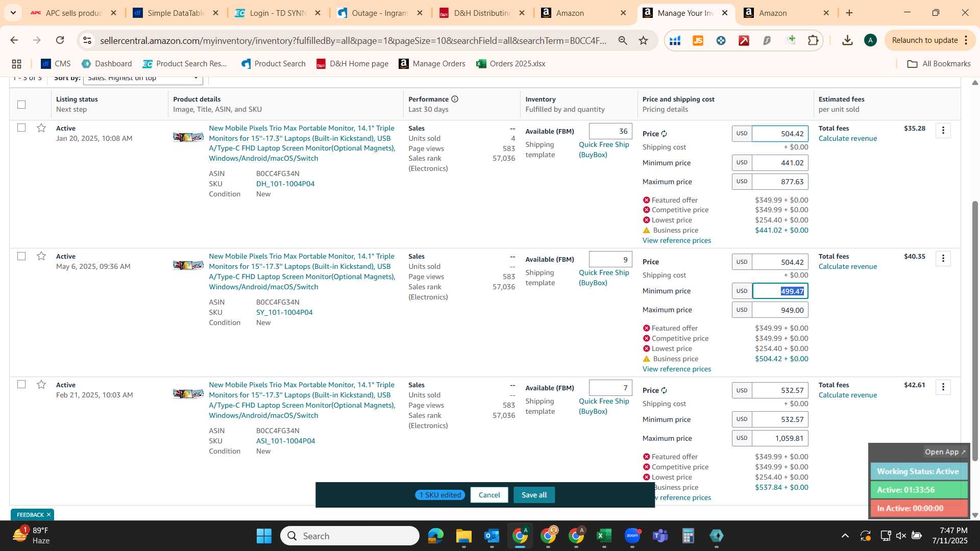Screen dimensions: 980x551
Task: Go back to previous page
Action: (14, 40)
